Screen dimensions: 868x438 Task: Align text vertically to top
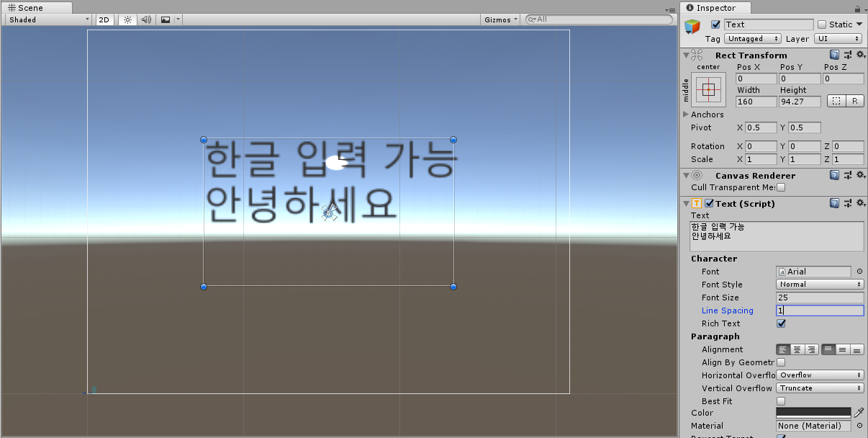(828, 349)
